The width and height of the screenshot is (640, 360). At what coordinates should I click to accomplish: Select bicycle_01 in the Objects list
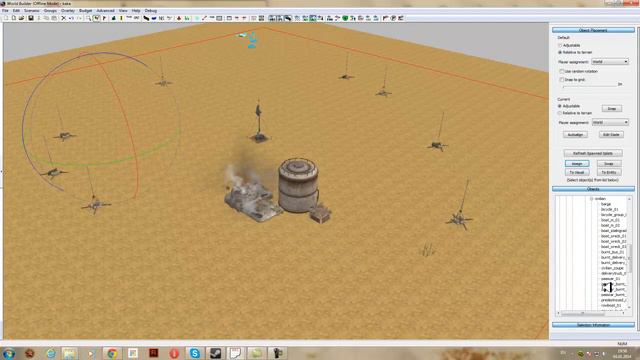pyautogui.click(x=609, y=209)
